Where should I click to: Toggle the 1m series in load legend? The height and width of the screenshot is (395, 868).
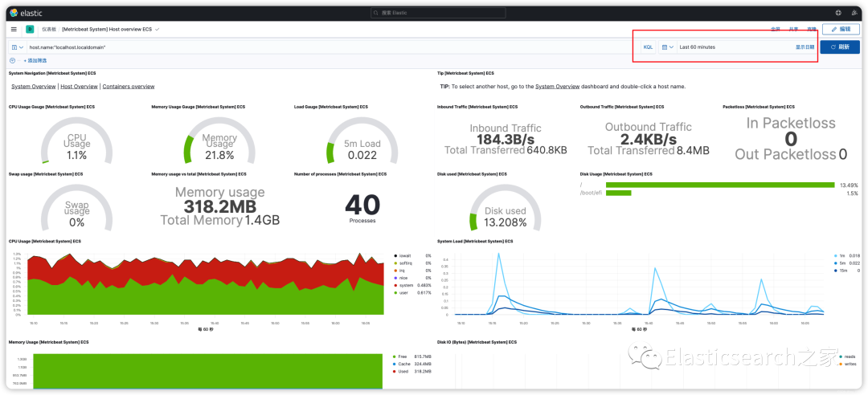coord(842,255)
